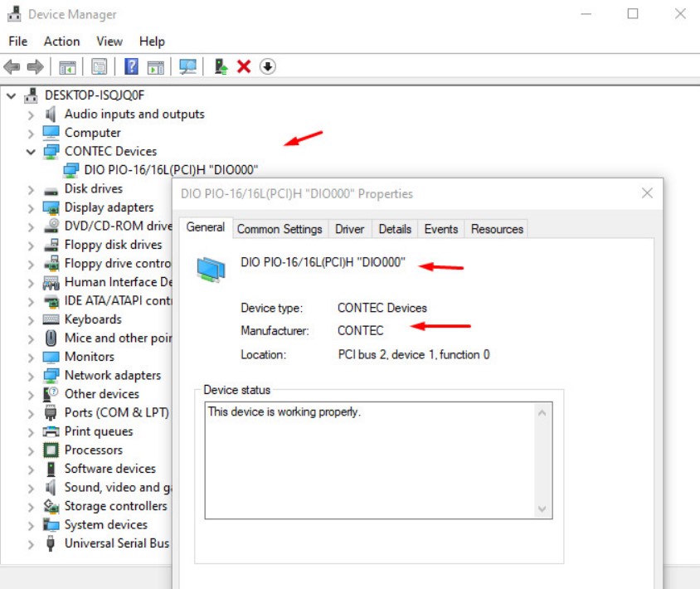Expand the Computer category
700x589 pixels.
31,134
